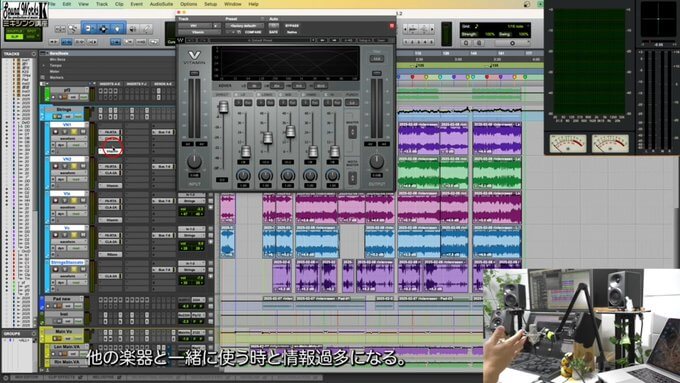Open the Window menu

point(233,4)
